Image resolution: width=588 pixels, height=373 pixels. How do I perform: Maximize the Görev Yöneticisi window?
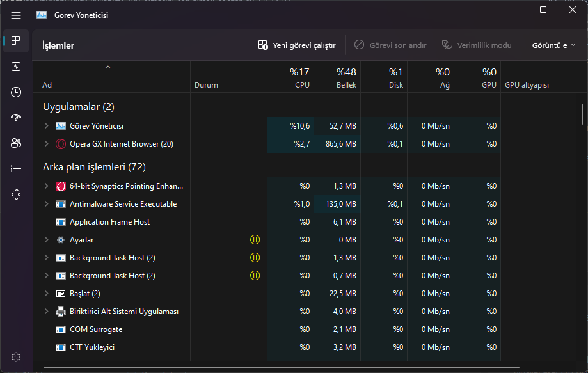543,10
